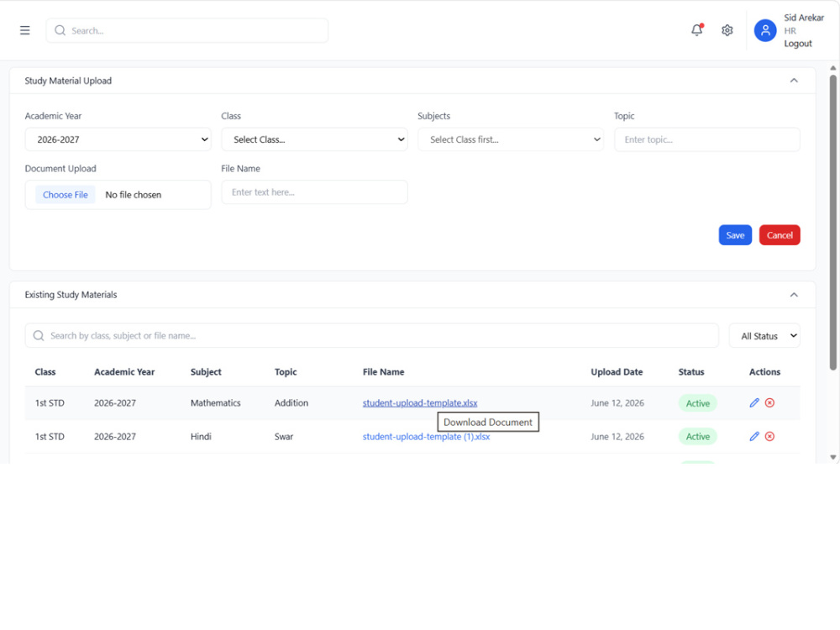Click the No file chosen text
The width and height of the screenshot is (840, 630).
coord(133,195)
